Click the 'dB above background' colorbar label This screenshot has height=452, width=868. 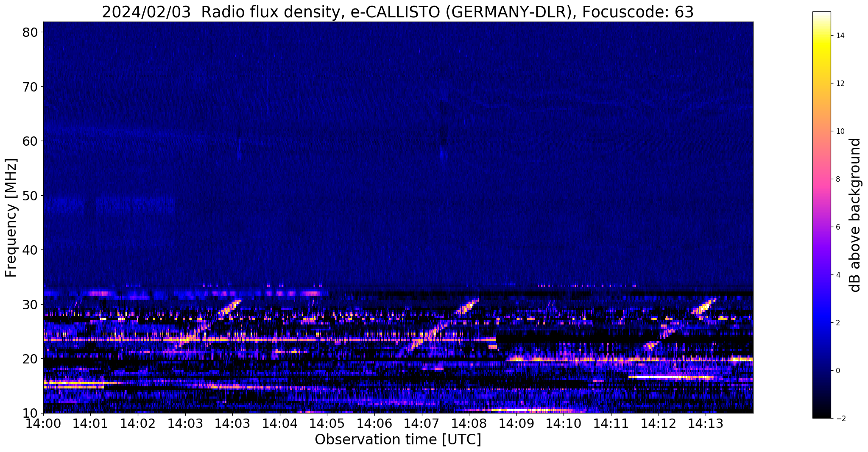click(x=856, y=215)
